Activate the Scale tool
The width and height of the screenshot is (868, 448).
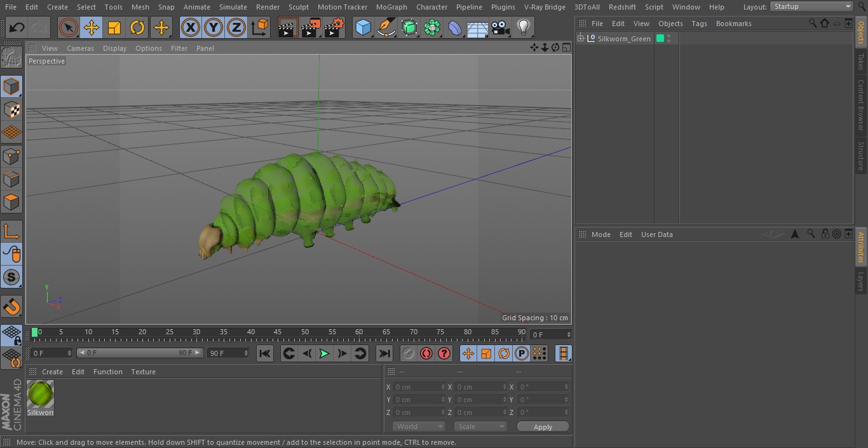114,27
